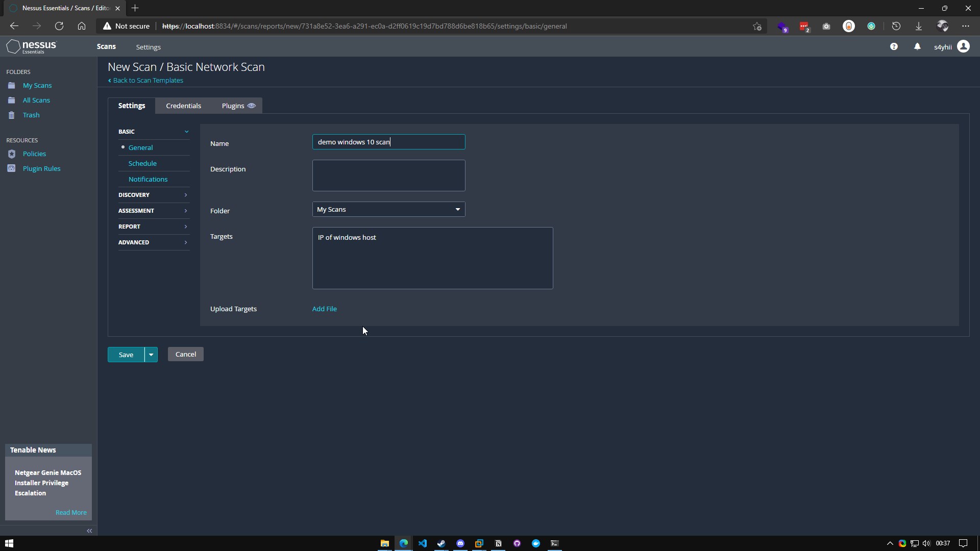Viewport: 980px width, 551px height.
Task: Click the Policies shield icon
Action: pyautogui.click(x=12, y=154)
